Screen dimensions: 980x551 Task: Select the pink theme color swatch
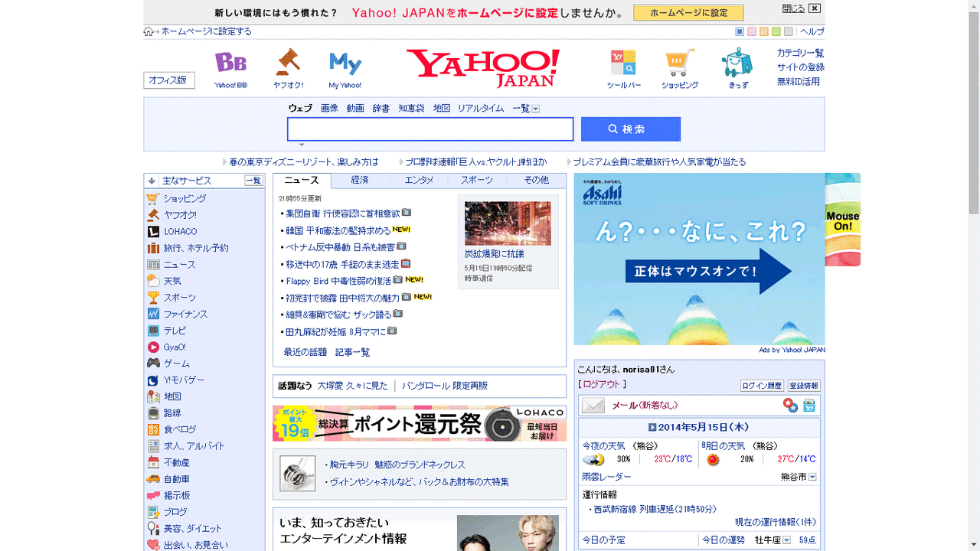tap(752, 31)
